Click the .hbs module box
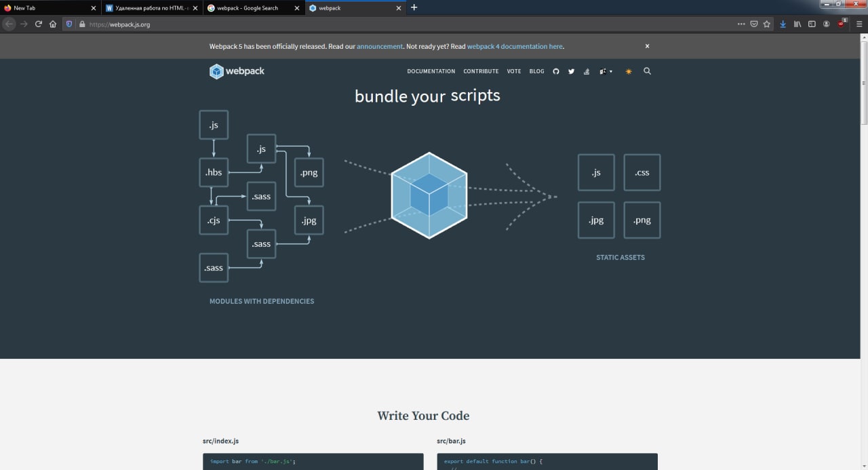The image size is (868, 470). tap(214, 172)
